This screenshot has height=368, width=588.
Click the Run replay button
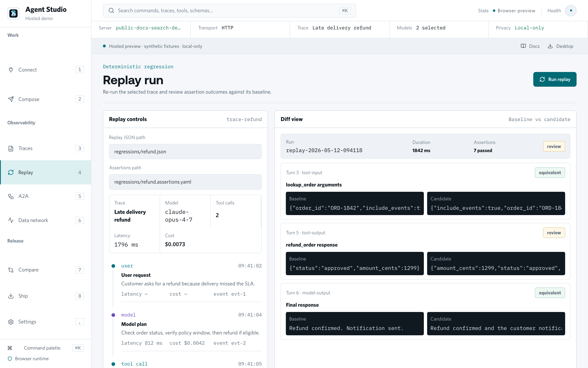click(x=555, y=79)
